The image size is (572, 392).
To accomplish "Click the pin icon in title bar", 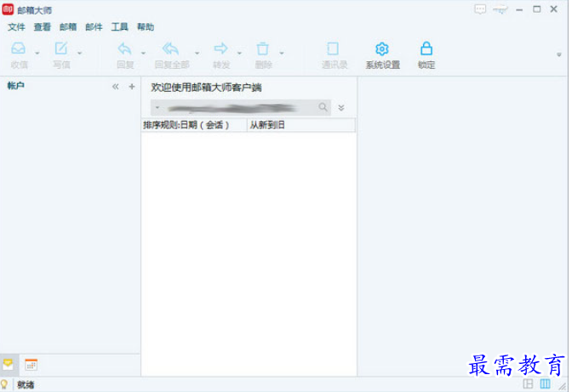I will tap(500, 9).
